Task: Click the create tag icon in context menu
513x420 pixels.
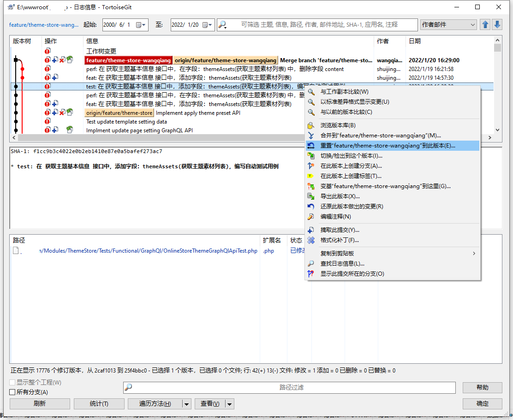Action: point(311,176)
